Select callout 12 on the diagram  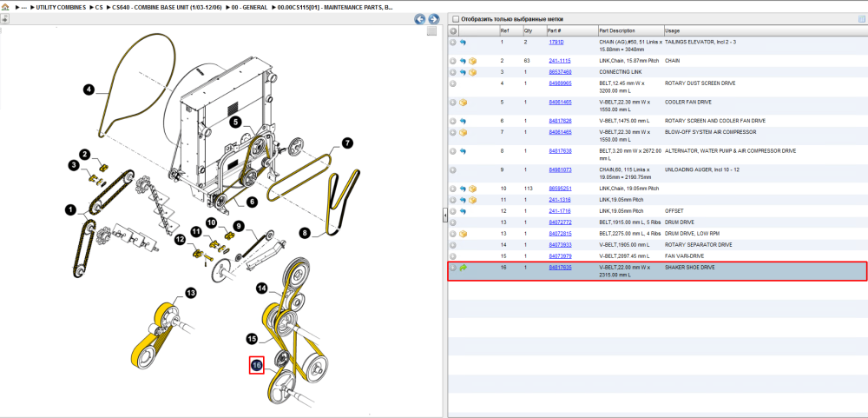(x=180, y=240)
